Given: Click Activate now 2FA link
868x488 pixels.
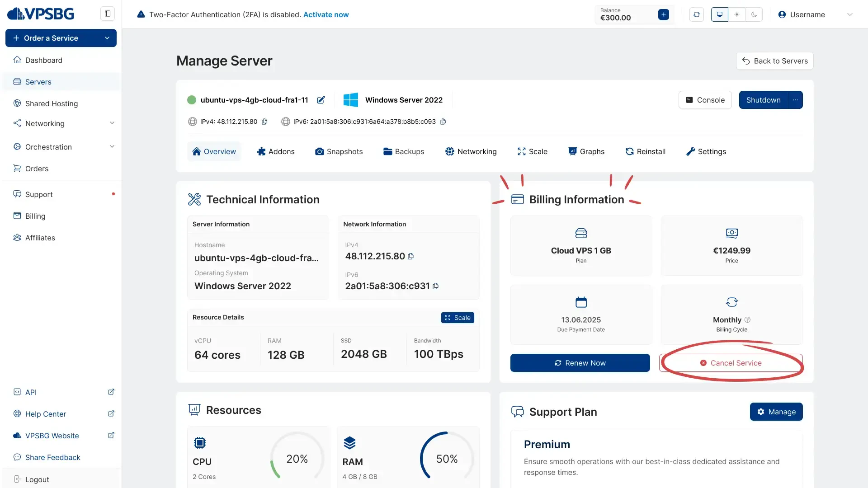Looking at the screenshot, I should [325, 14].
